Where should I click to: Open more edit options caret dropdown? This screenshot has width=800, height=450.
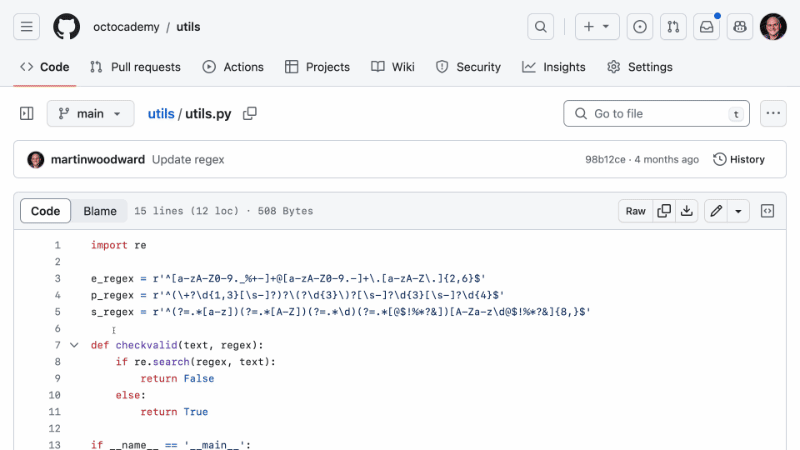(738, 211)
